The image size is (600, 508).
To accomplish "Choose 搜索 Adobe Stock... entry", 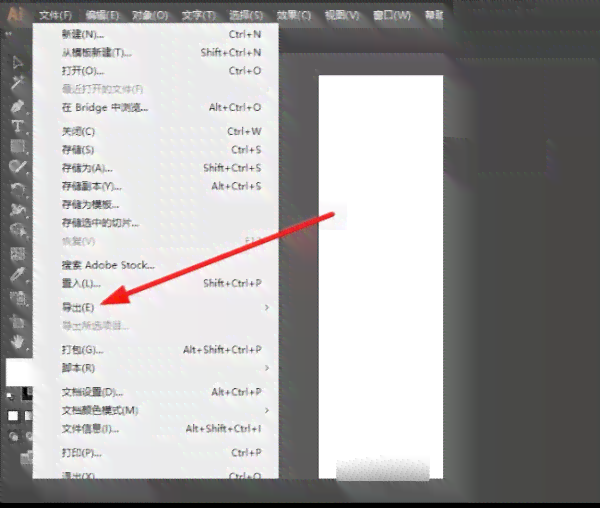I will point(156,265).
